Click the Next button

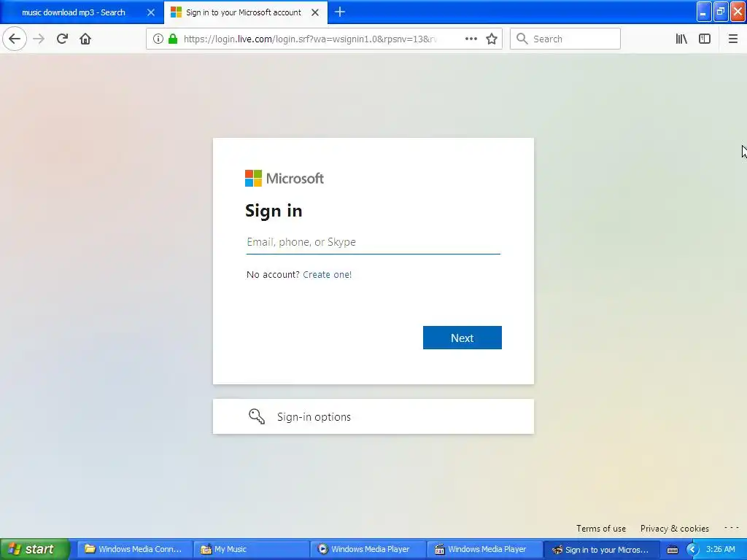[x=462, y=338]
